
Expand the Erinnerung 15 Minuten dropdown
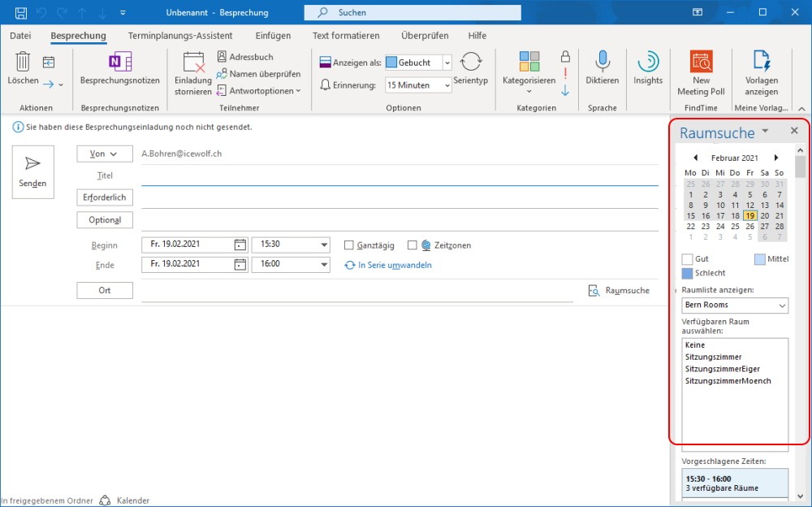[x=447, y=85]
